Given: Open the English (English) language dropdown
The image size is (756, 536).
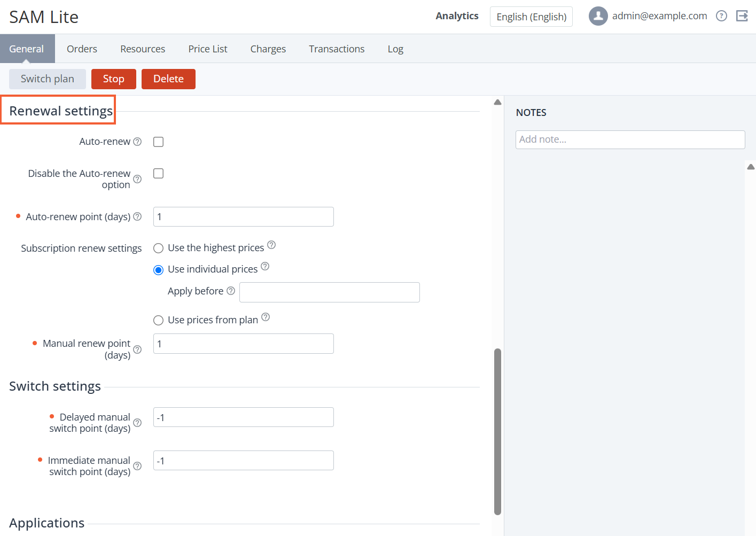Looking at the screenshot, I should pyautogui.click(x=531, y=17).
